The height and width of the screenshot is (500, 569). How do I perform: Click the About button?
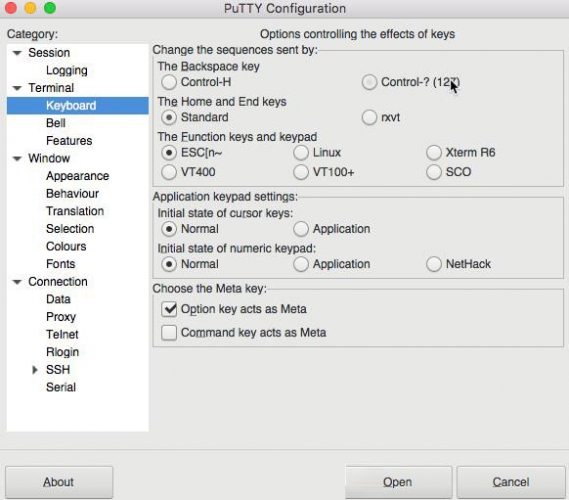pyautogui.click(x=59, y=482)
